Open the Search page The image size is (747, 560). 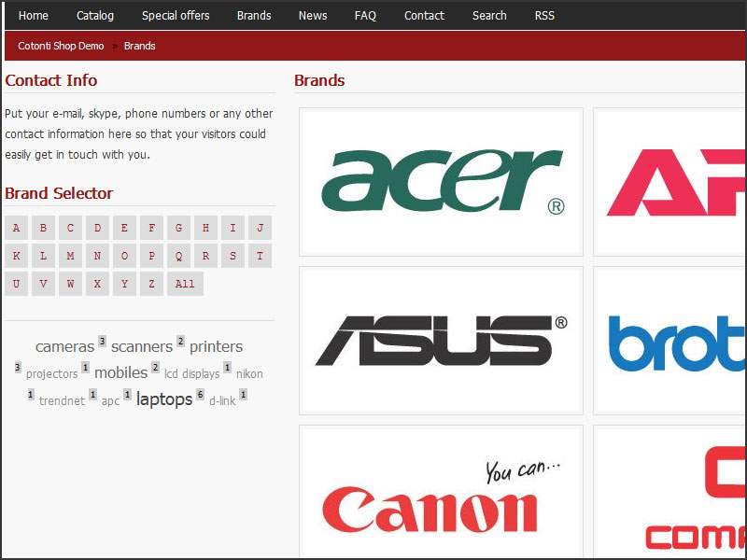tap(489, 16)
